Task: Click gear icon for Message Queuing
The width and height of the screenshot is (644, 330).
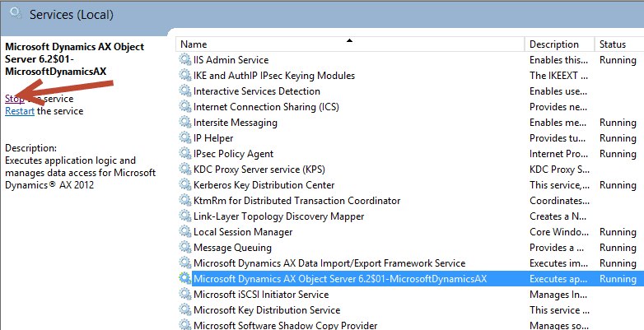Action: point(184,247)
